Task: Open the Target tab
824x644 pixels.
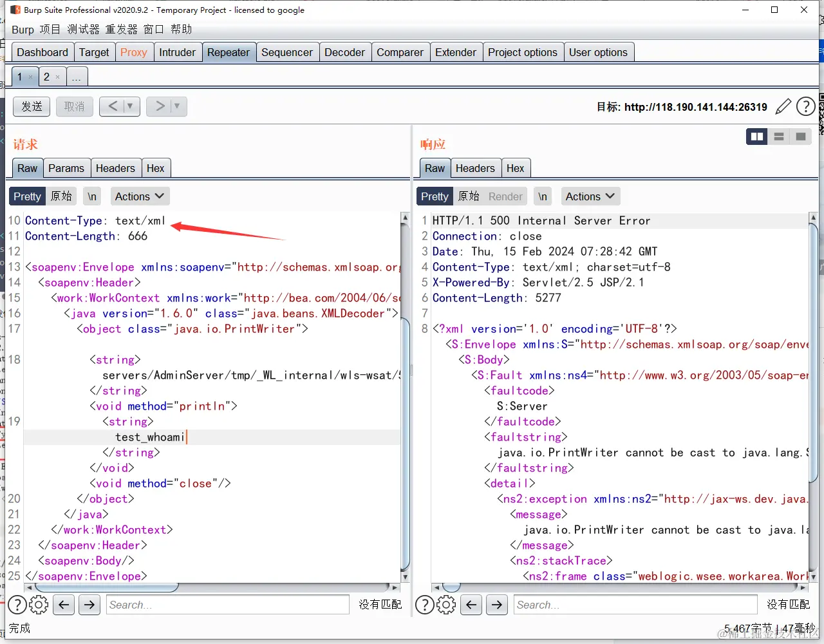Action: [94, 52]
